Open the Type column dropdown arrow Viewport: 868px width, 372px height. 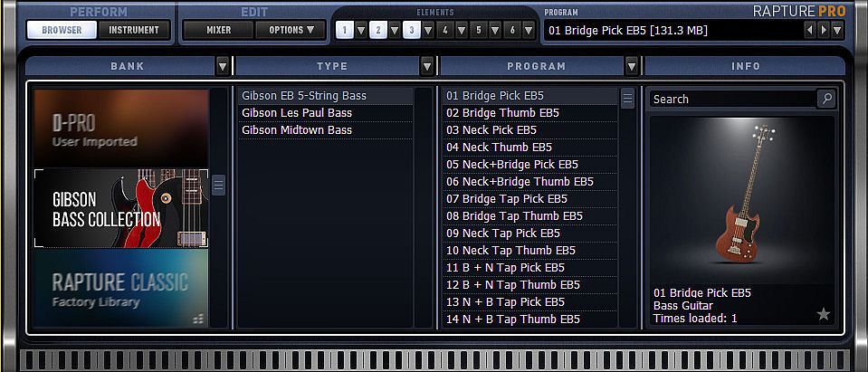[x=427, y=66]
